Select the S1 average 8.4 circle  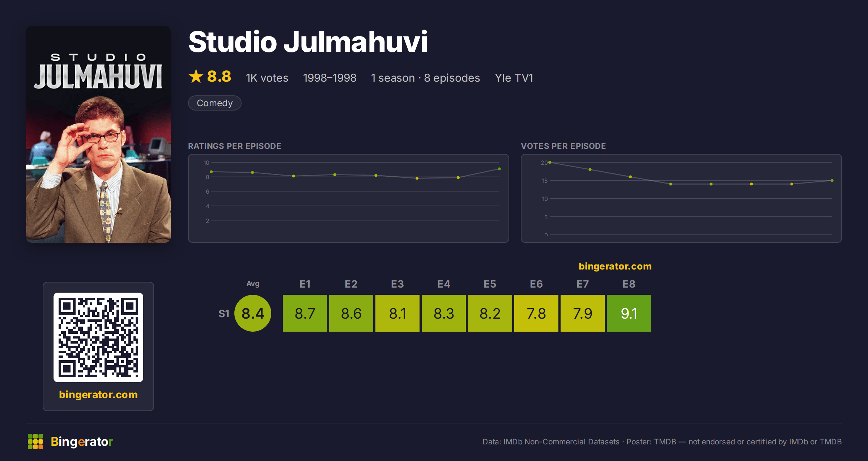[x=253, y=313]
